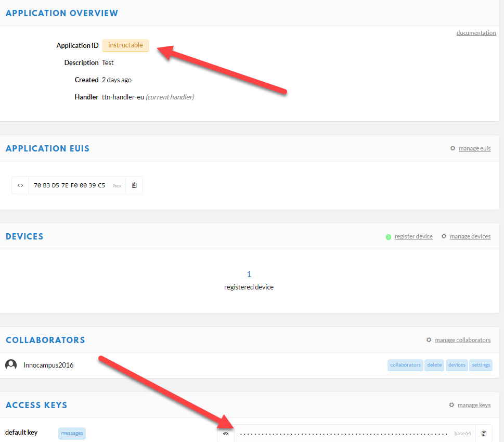Screen dimensions: 504x442
Task: Click the gear icon beside manage keys
Action: tap(451, 405)
